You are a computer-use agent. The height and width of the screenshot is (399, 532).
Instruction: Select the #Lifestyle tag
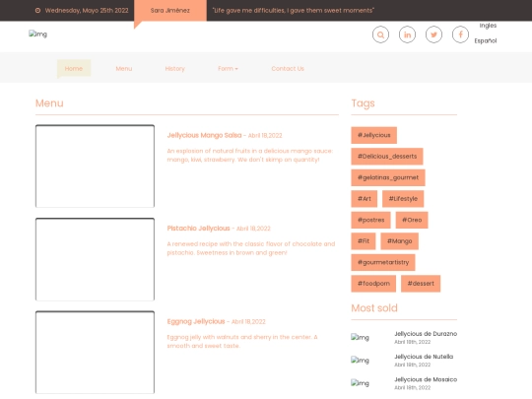click(403, 199)
